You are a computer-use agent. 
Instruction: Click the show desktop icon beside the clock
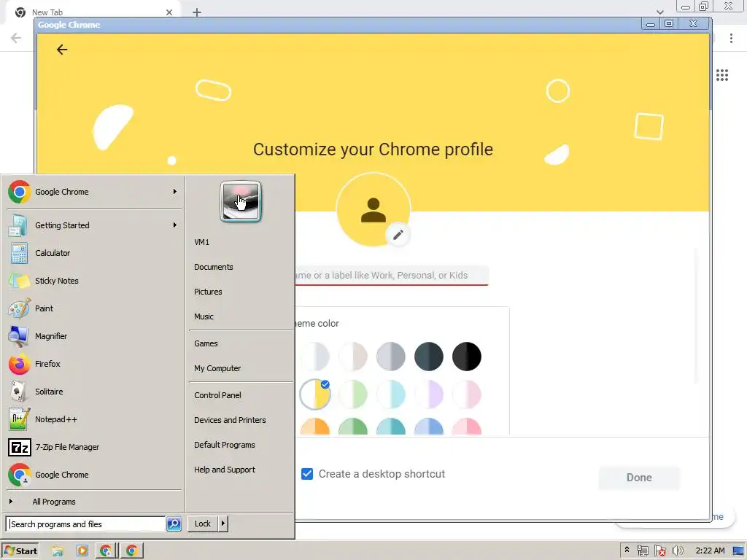tap(738, 551)
